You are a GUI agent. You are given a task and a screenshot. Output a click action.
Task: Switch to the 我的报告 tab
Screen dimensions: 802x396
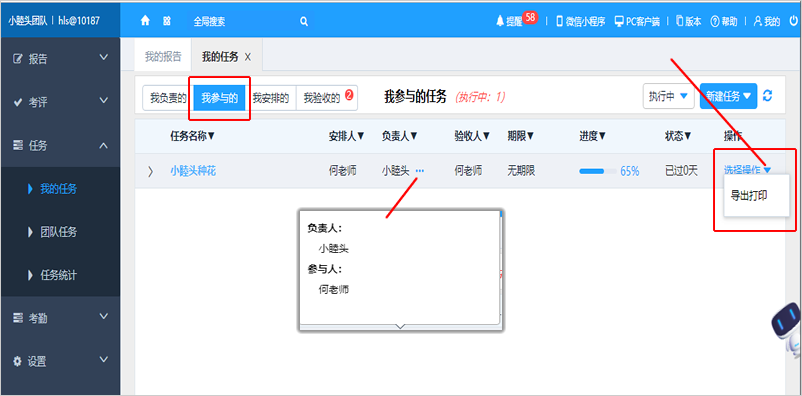click(x=163, y=57)
